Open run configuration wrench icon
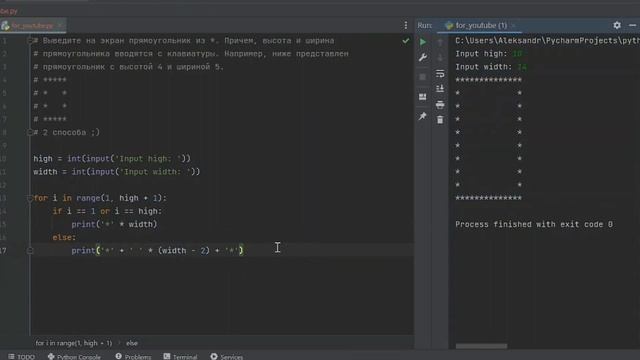 423,57
